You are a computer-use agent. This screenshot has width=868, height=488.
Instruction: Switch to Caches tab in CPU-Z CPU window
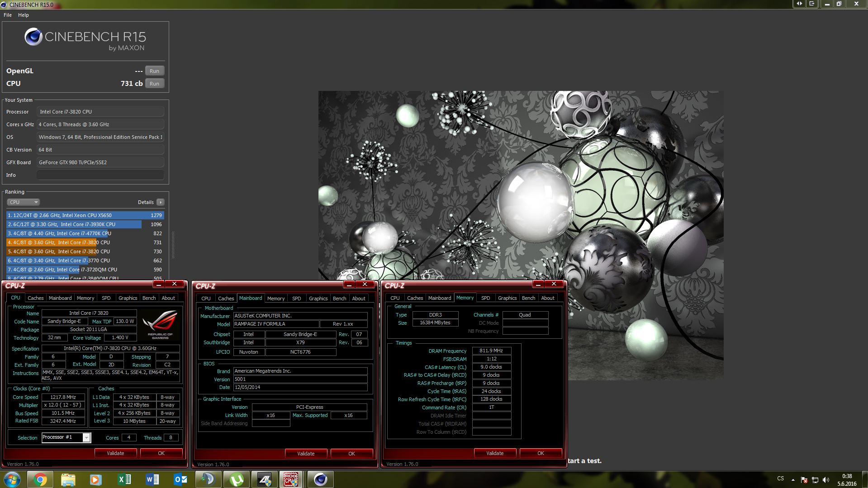(35, 298)
